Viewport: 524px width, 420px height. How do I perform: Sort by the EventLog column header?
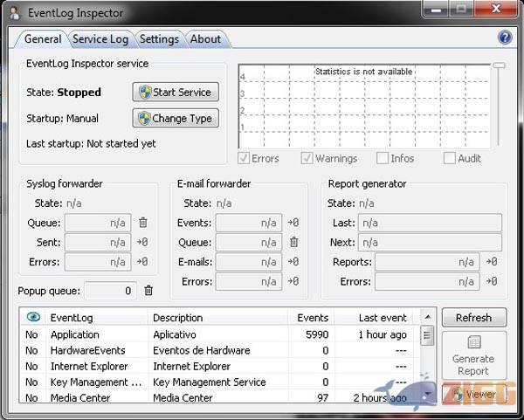(x=97, y=318)
